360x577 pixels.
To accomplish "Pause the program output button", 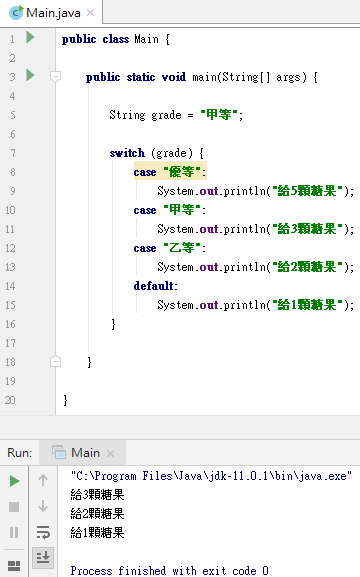I will tap(14, 532).
